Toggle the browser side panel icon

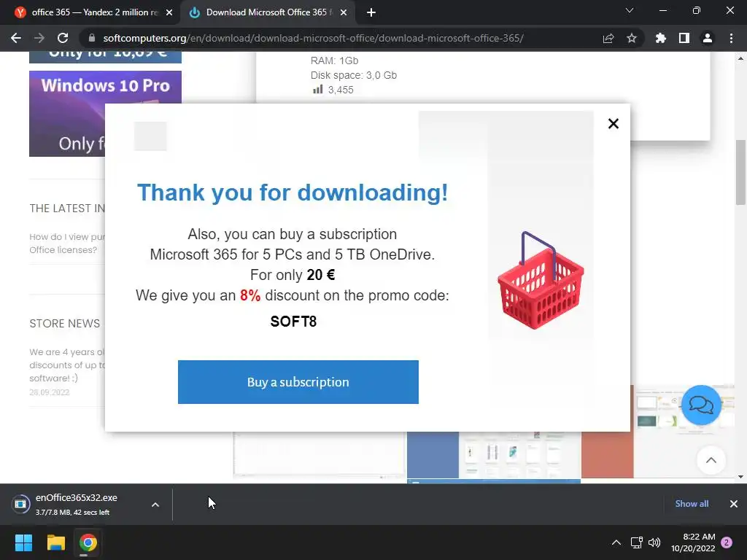pos(684,38)
